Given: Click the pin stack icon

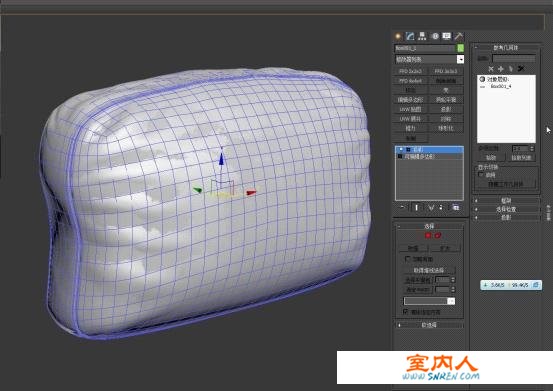Looking at the screenshot, I should [x=402, y=207].
